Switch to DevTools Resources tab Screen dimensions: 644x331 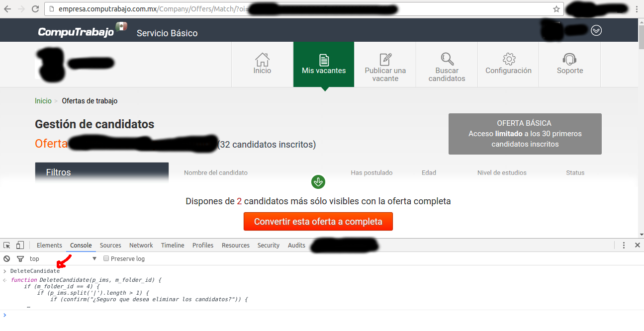pos(236,245)
